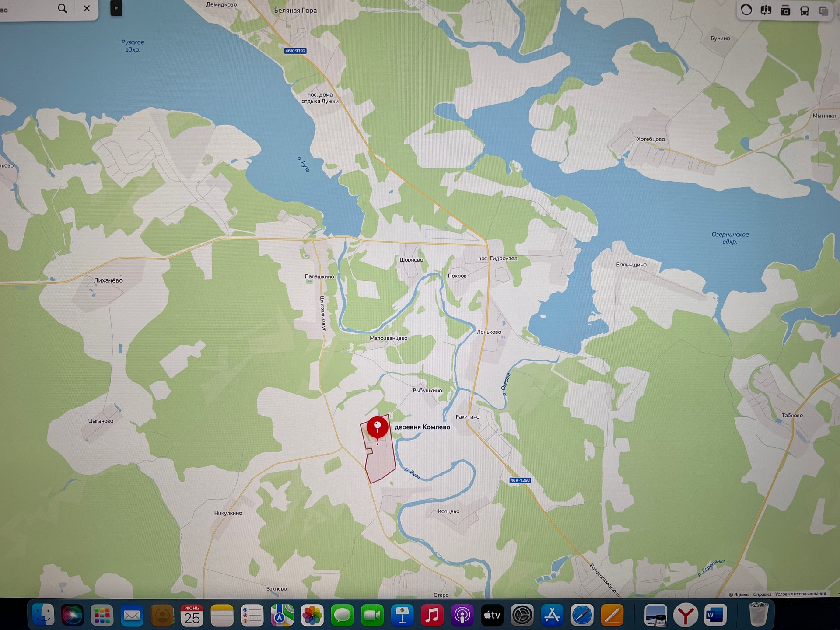Open the Photos app in dock
This screenshot has height=630, width=840.
[312, 616]
